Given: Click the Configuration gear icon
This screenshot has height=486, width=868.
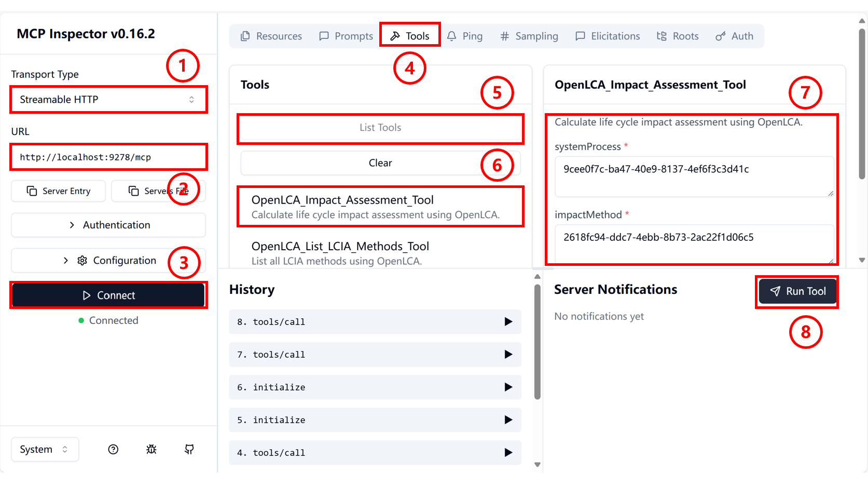Looking at the screenshot, I should pyautogui.click(x=82, y=261).
